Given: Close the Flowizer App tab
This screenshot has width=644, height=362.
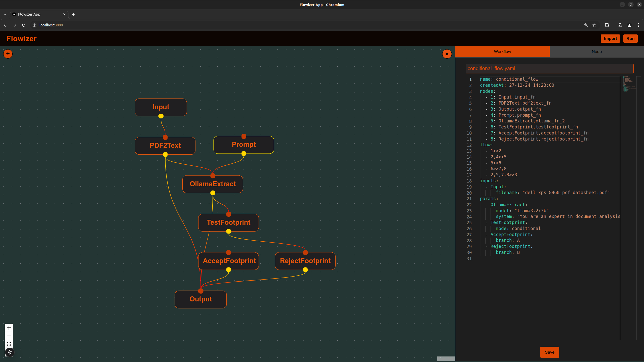Looking at the screenshot, I should 64,14.
